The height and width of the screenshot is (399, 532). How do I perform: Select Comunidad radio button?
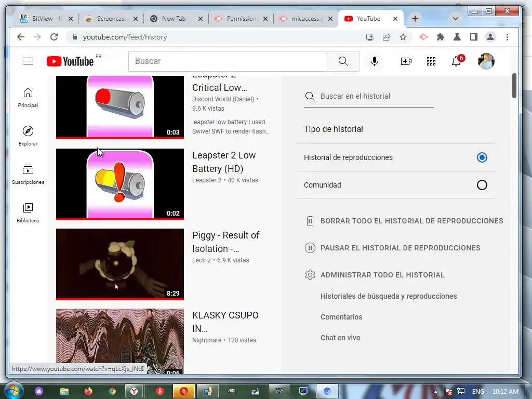tap(482, 185)
